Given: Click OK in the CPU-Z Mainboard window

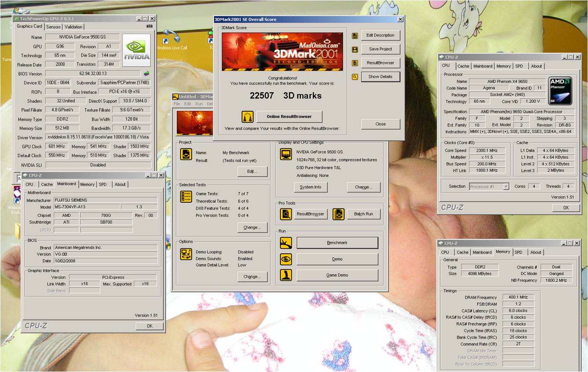Looking at the screenshot, I should (x=149, y=326).
